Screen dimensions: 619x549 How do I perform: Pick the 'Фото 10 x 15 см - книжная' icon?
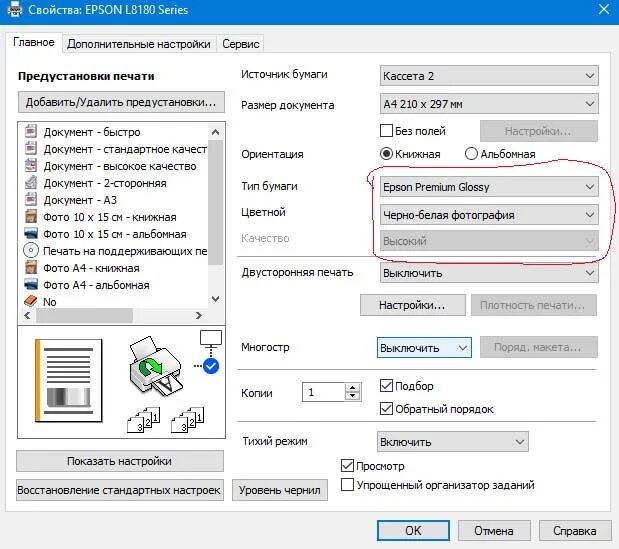click(31, 216)
